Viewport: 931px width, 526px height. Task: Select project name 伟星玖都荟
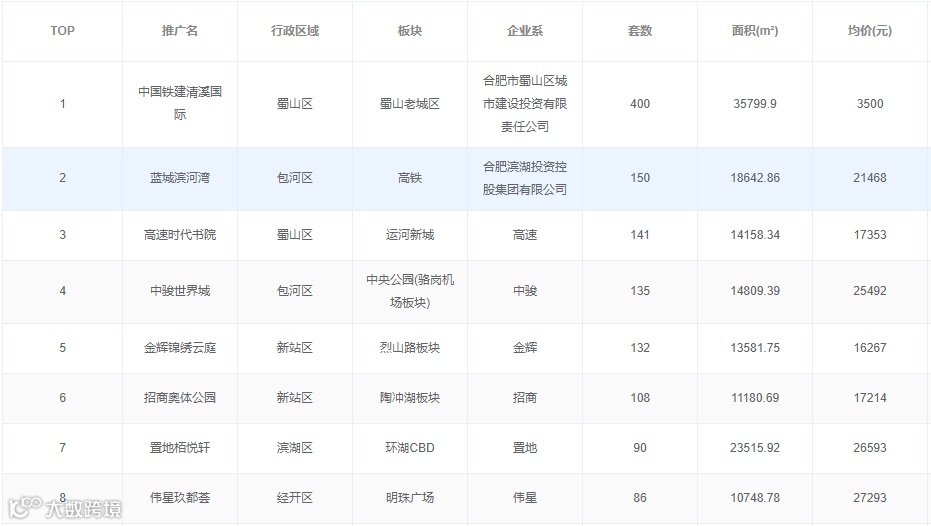(180, 498)
